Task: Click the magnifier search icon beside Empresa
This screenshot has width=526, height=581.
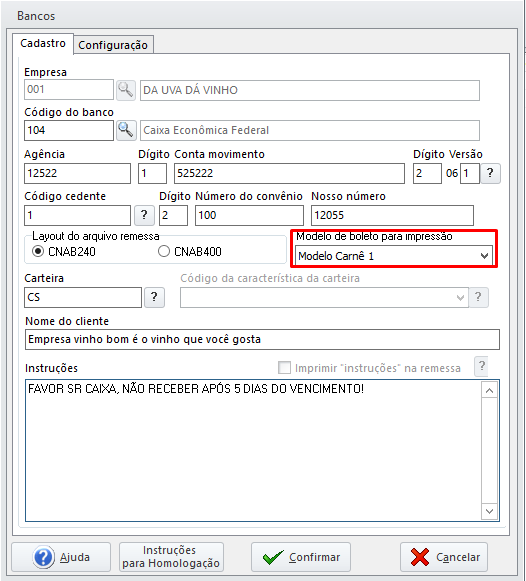Action: click(126, 90)
